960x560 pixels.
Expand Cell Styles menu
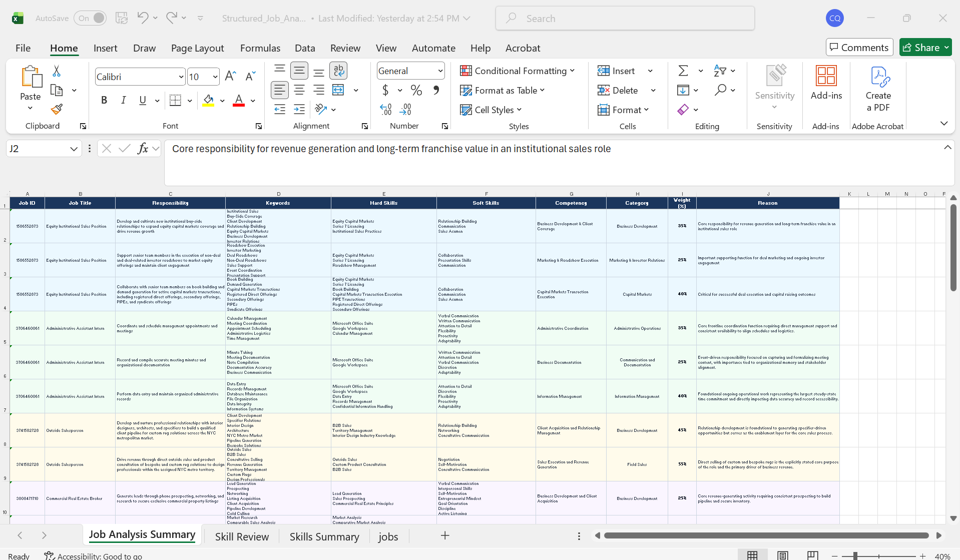[x=491, y=110]
